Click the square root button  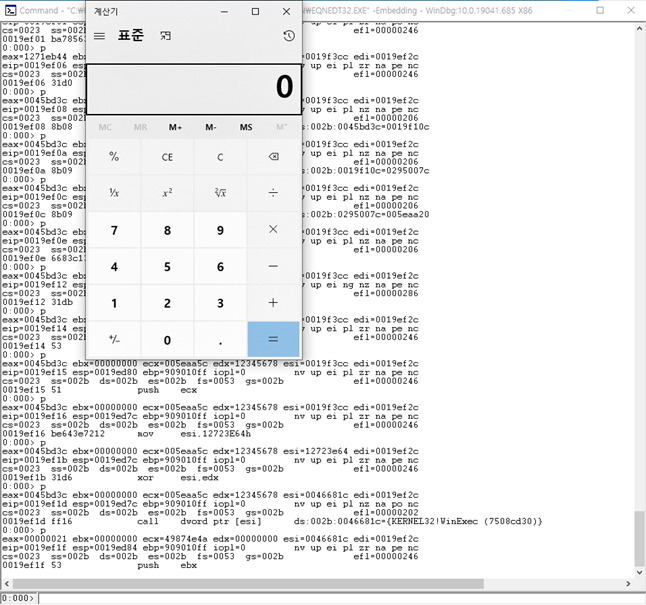coord(220,193)
